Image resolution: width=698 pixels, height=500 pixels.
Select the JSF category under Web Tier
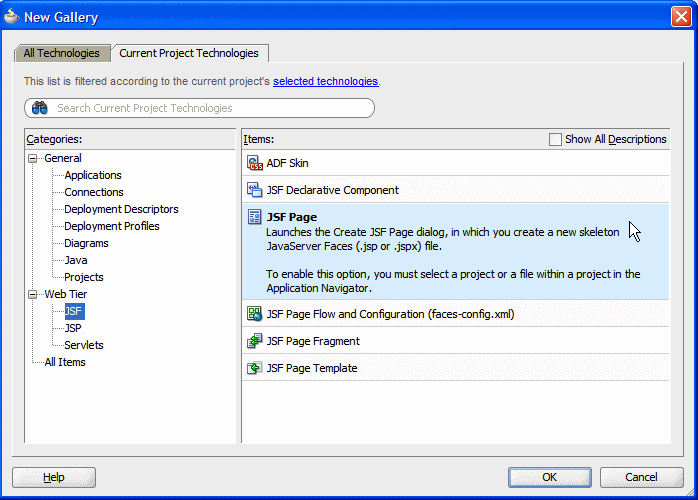tap(74, 311)
